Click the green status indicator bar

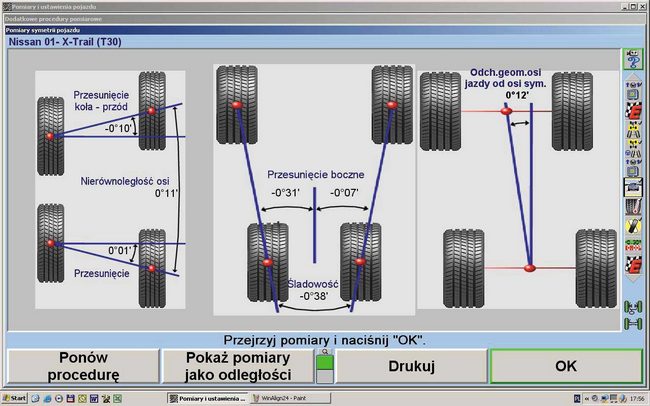point(322,370)
